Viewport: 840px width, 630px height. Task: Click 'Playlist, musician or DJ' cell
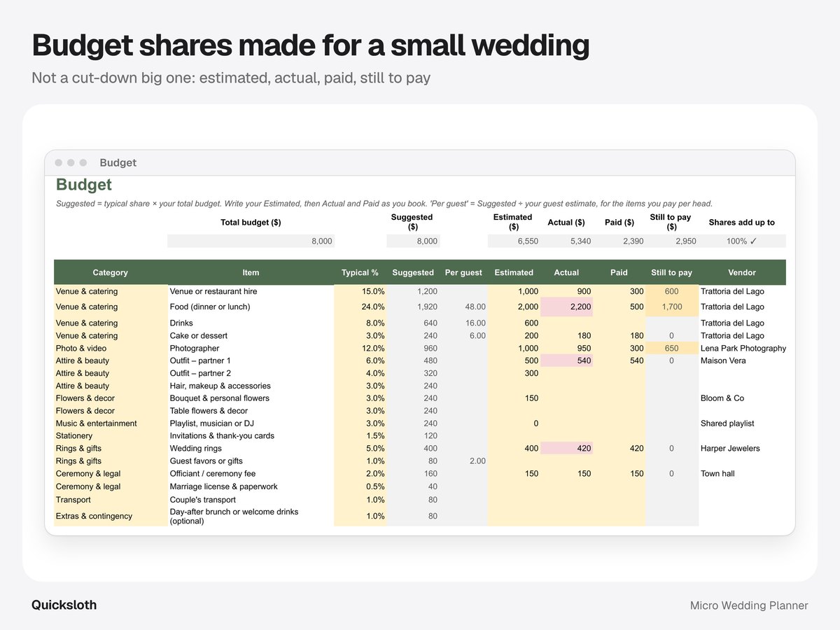(251, 423)
